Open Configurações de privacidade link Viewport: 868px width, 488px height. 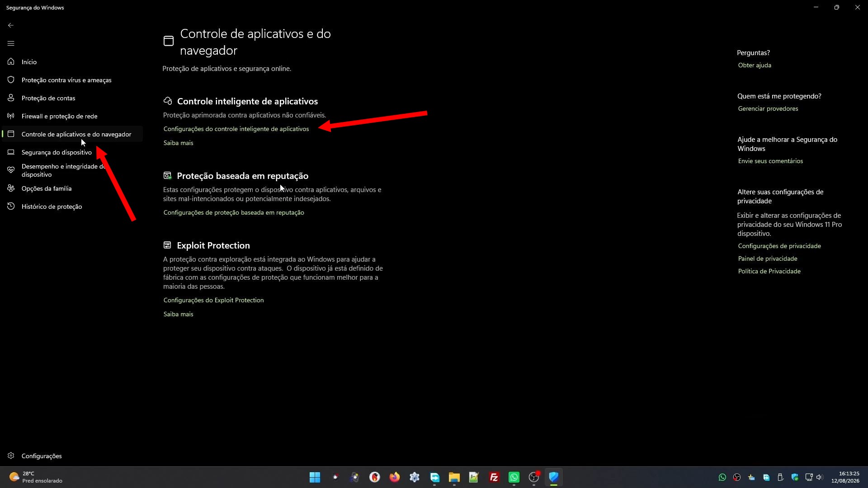pyautogui.click(x=779, y=246)
